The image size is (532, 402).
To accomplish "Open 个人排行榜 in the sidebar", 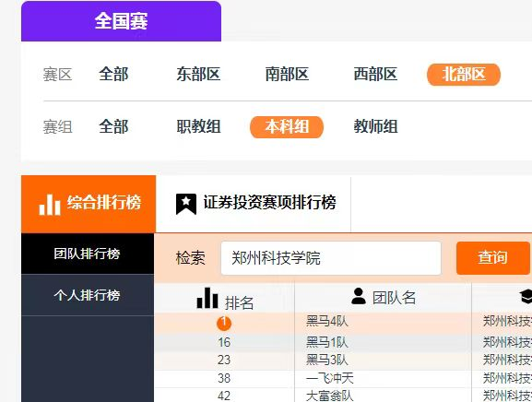I will click(x=88, y=295).
